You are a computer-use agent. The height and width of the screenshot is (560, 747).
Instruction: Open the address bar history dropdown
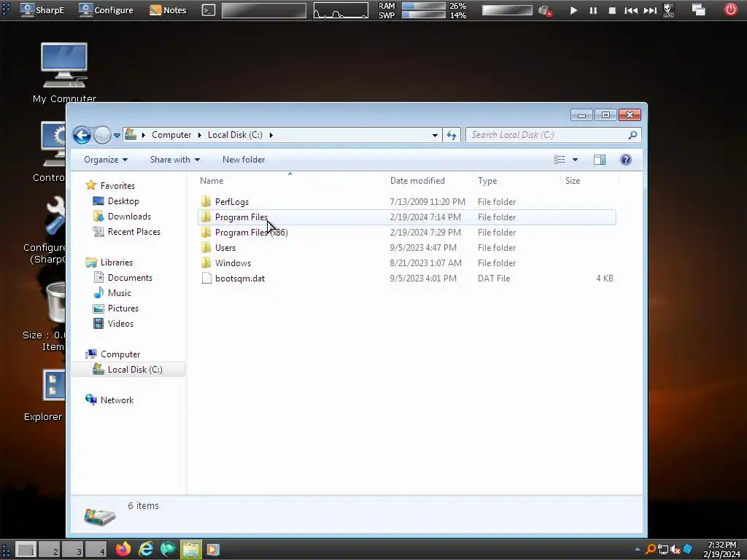click(x=435, y=135)
